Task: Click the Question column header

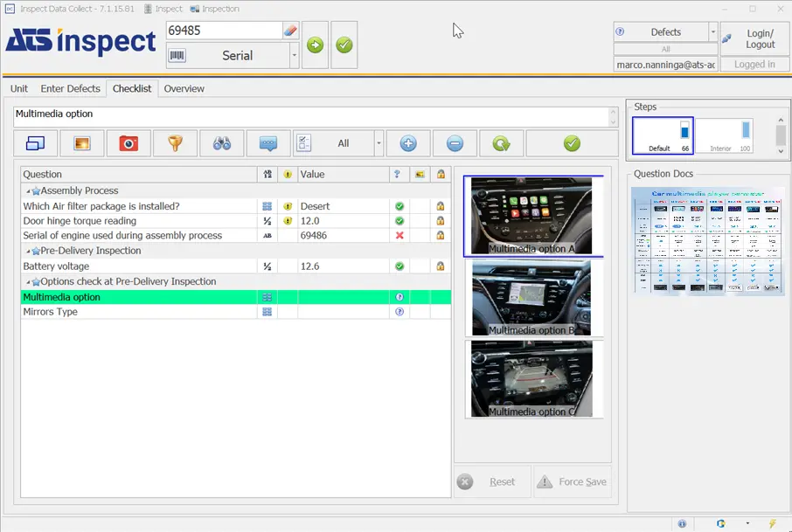Action: [139, 174]
